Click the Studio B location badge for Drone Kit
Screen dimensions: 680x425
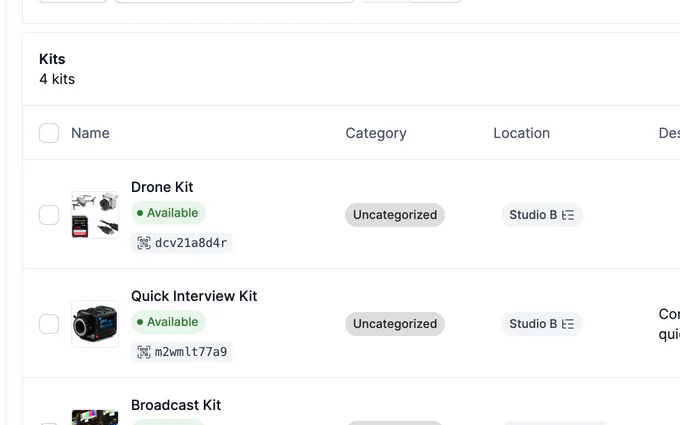click(x=542, y=215)
